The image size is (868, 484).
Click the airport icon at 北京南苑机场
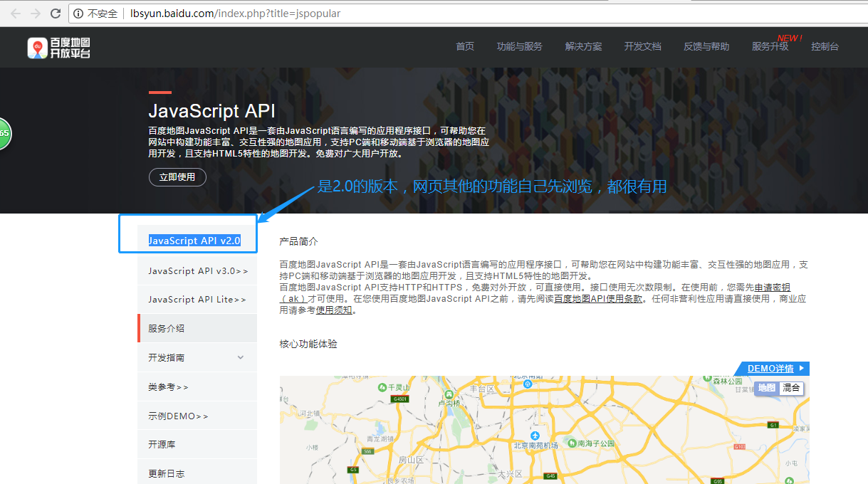[x=535, y=435]
